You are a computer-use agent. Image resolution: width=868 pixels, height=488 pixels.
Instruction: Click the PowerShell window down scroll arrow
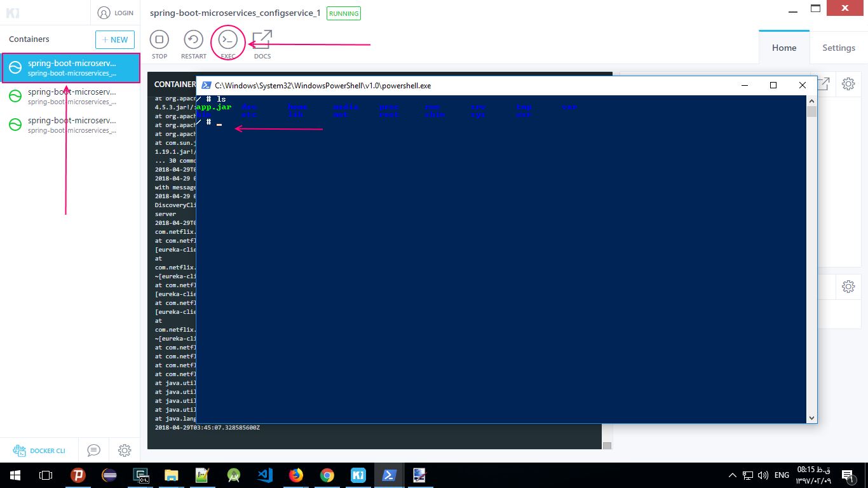tap(811, 417)
